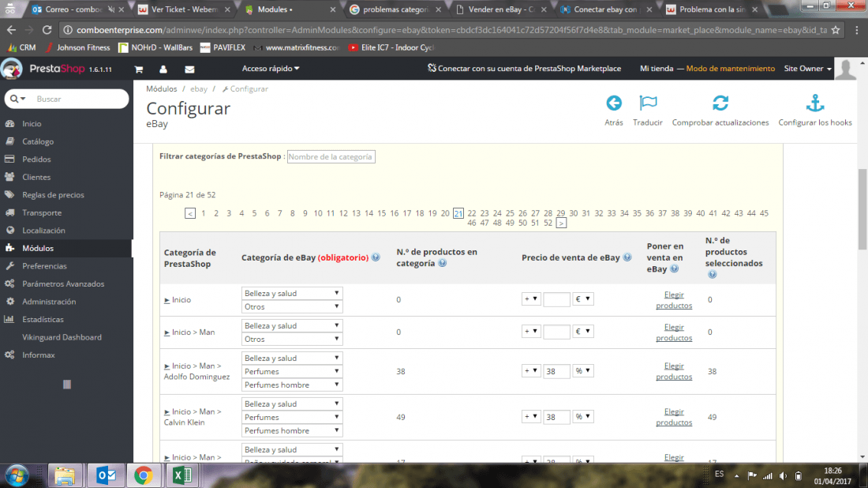
Task: Open Pedidos in the sidebar menu
Action: (36, 159)
